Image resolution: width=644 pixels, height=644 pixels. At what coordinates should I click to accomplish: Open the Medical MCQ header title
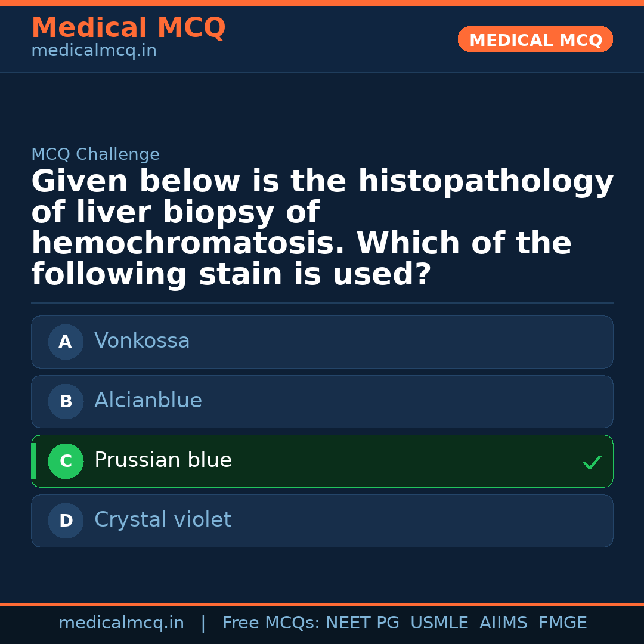coord(128,28)
